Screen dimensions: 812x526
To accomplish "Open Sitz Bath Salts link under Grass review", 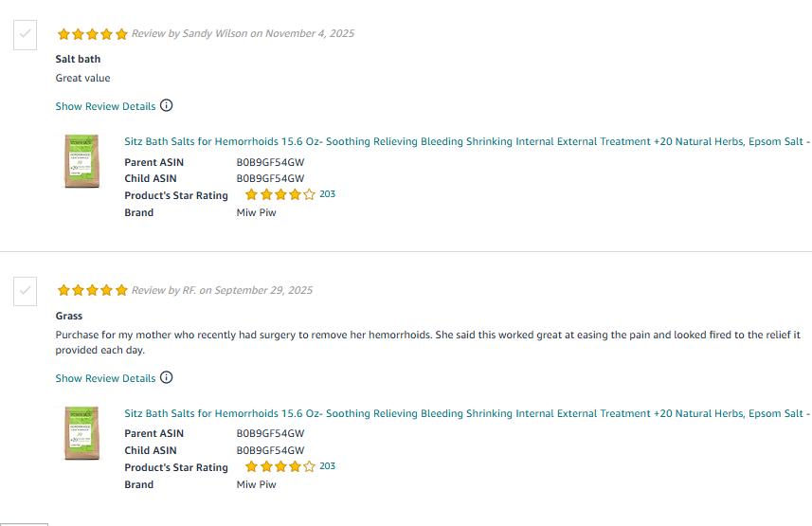I will [466, 414].
